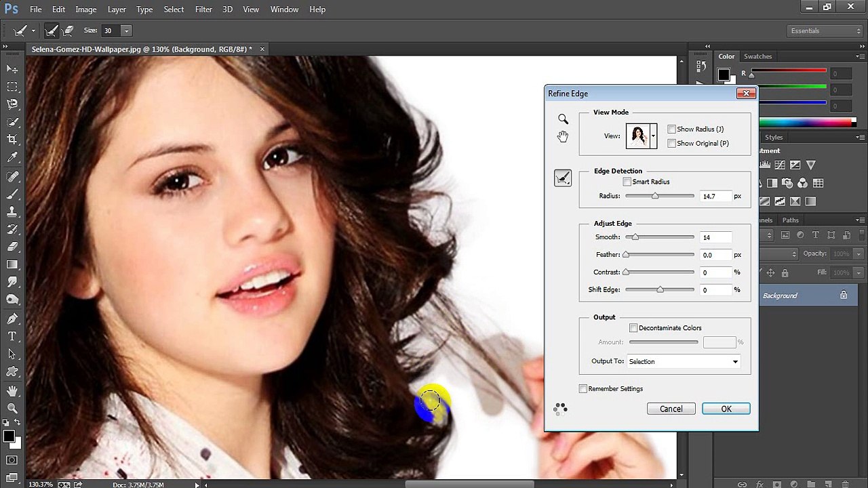Select the Path Selection tool
The width and height of the screenshot is (868, 488).
[12, 354]
